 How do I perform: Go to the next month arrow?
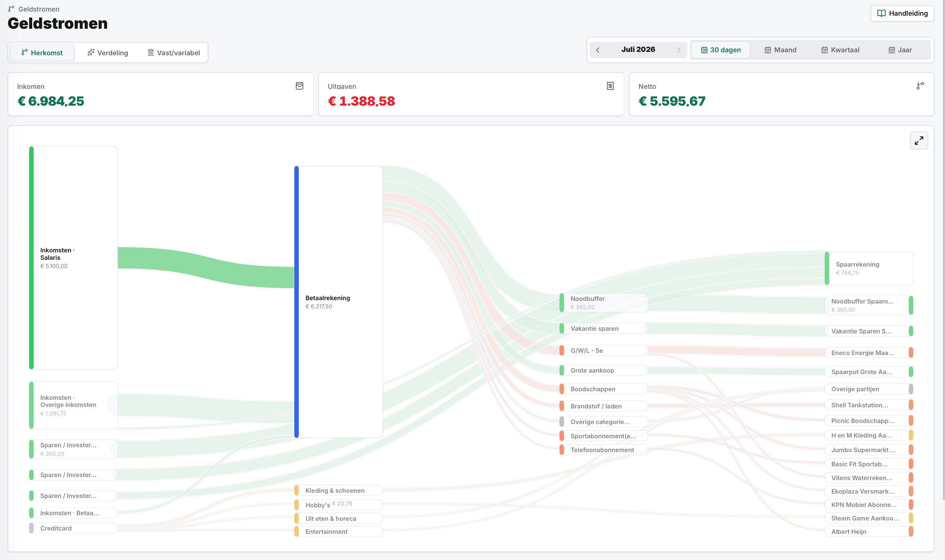click(678, 50)
